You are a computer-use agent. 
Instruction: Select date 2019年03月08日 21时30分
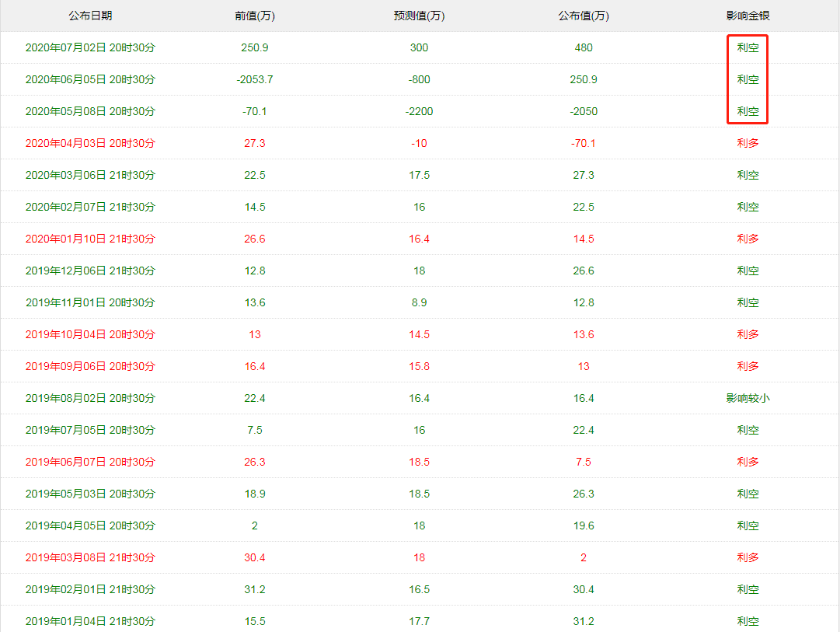90,557
